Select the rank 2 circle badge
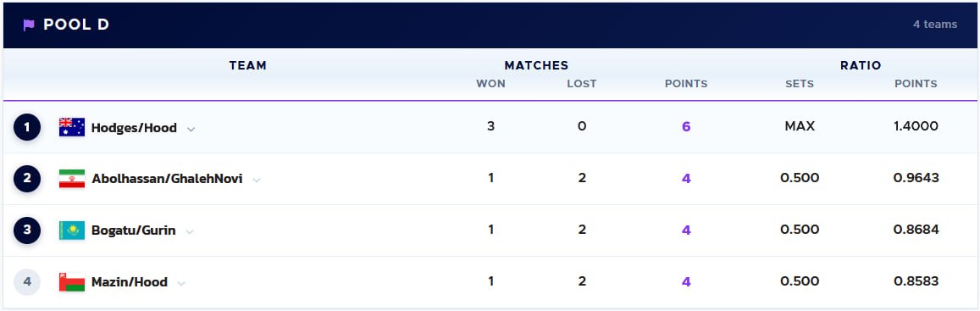The image size is (980, 311). (x=27, y=179)
